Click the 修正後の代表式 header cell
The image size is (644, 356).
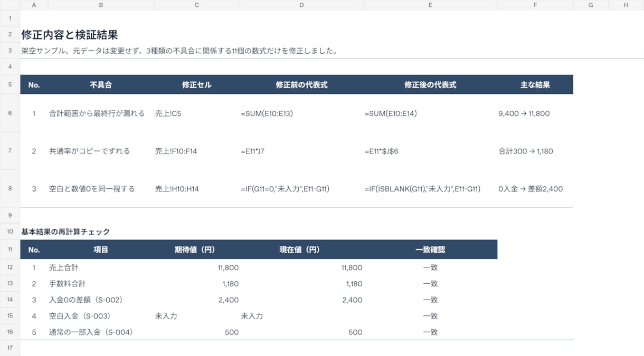click(x=430, y=84)
